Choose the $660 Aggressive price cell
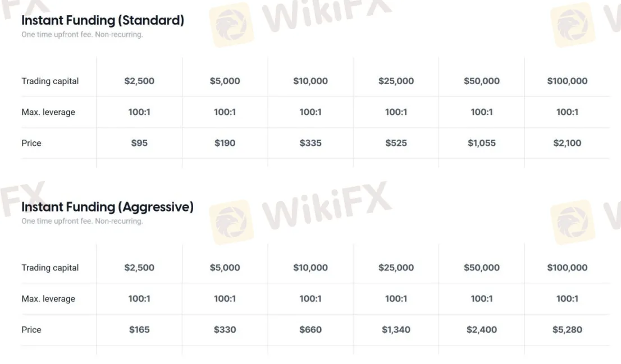The image size is (621, 364). 310,330
